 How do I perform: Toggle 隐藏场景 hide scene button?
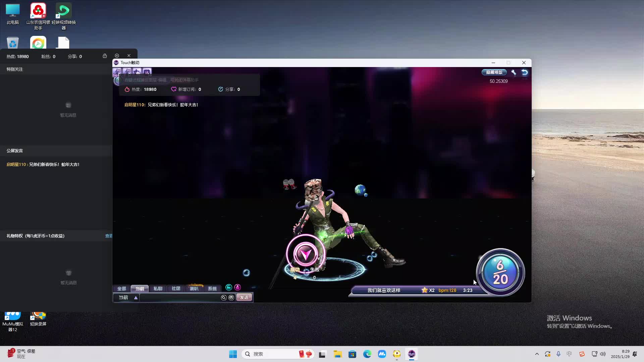pos(494,72)
